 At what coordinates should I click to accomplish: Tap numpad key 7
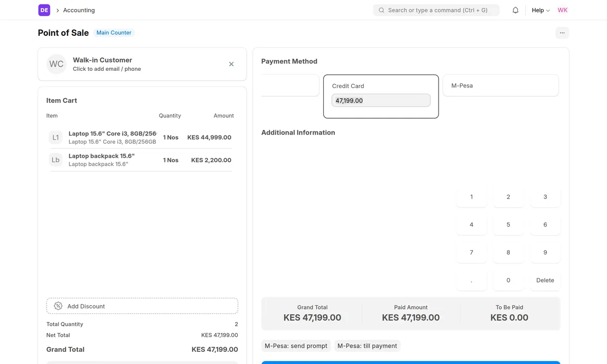coord(471,253)
